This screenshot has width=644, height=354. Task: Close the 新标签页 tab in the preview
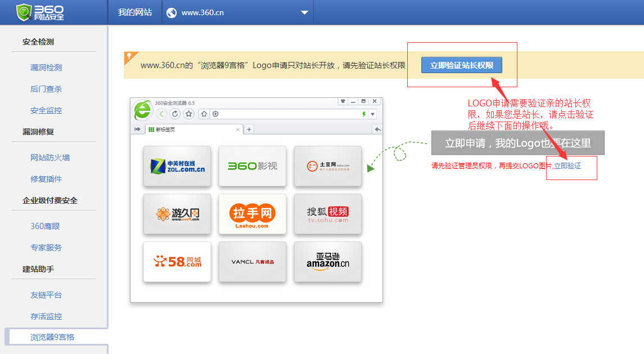click(x=238, y=129)
